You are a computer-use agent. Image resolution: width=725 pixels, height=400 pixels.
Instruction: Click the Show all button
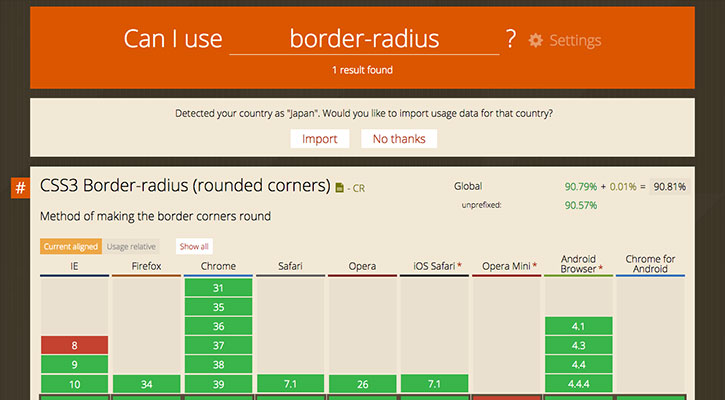(x=194, y=246)
